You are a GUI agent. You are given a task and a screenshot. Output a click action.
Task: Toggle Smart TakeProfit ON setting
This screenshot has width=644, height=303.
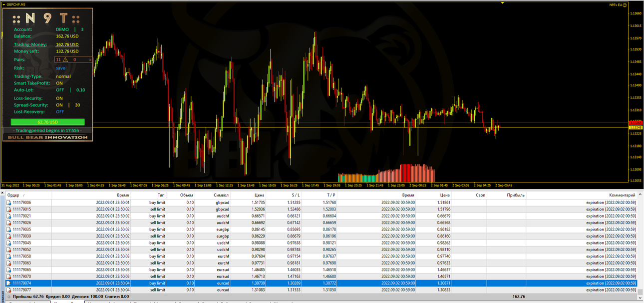pyautogui.click(x=59, y=83)
